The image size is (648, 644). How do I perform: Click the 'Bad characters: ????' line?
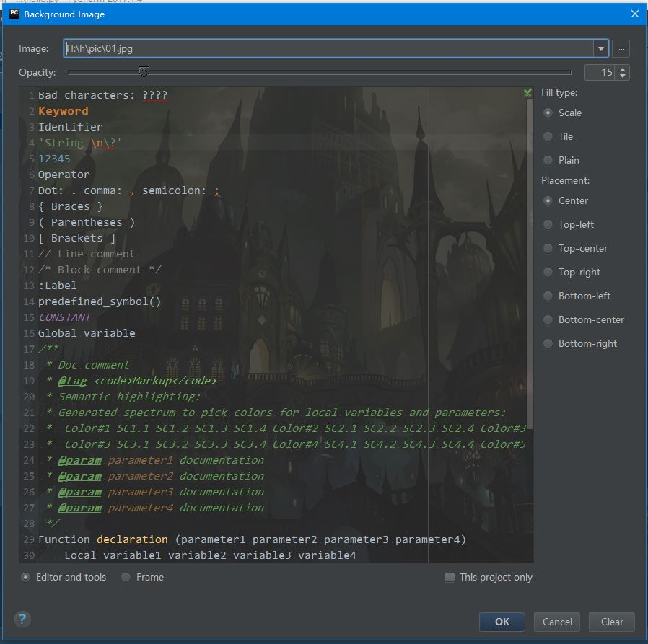coord(103,95)
